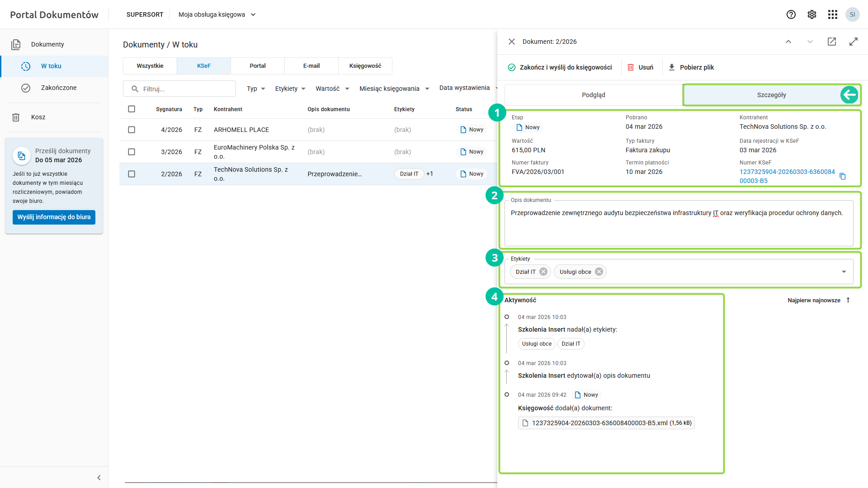Click the Filtruj search input field

[x=179, y=89]
